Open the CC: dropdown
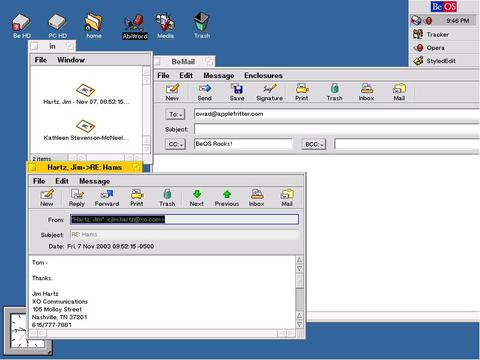The height and width of the screenshot is (360, 480). click(x=175, y=144)
